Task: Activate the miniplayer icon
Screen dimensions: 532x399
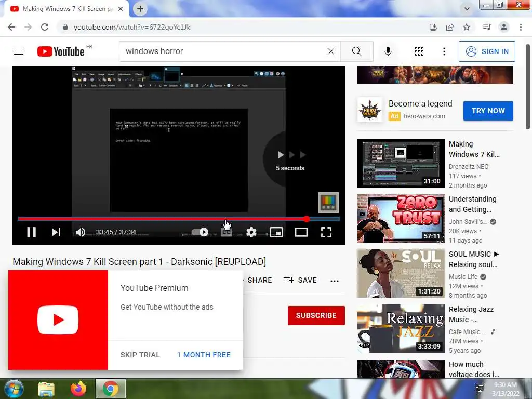Action: [276, 232]
